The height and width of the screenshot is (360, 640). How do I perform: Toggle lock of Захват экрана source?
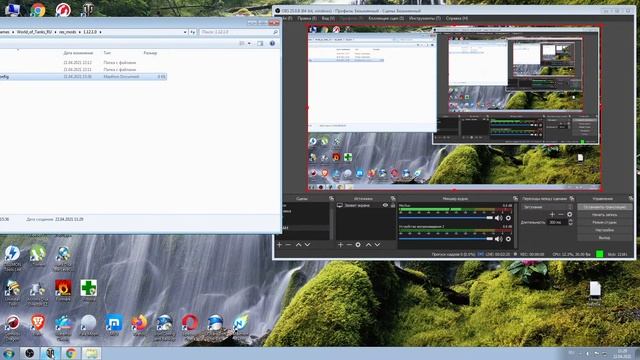[x=393, y=205]
